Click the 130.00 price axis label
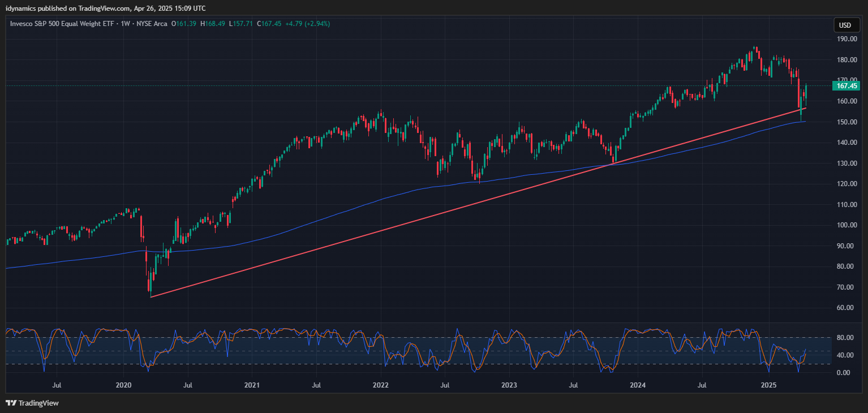This screenshot has height=413, width=868. coord(846,163)
